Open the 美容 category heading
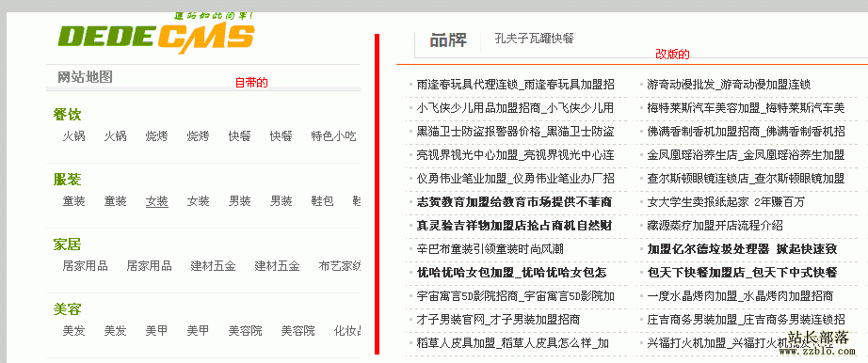This screenshot has height=363, width=868. (x=67, y=308)
